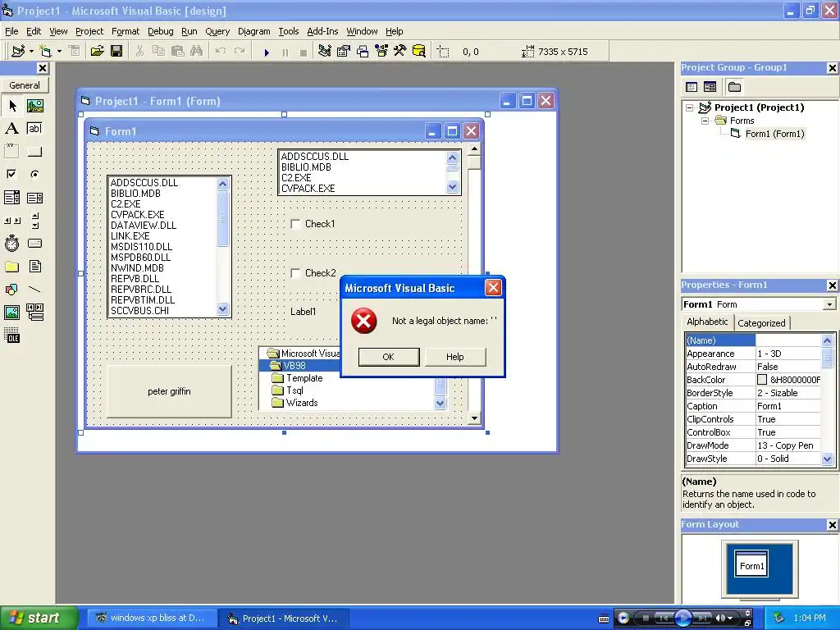Screen dimensions: 840x630
Task: Start the program with the Run arrow
Action: 267,52
